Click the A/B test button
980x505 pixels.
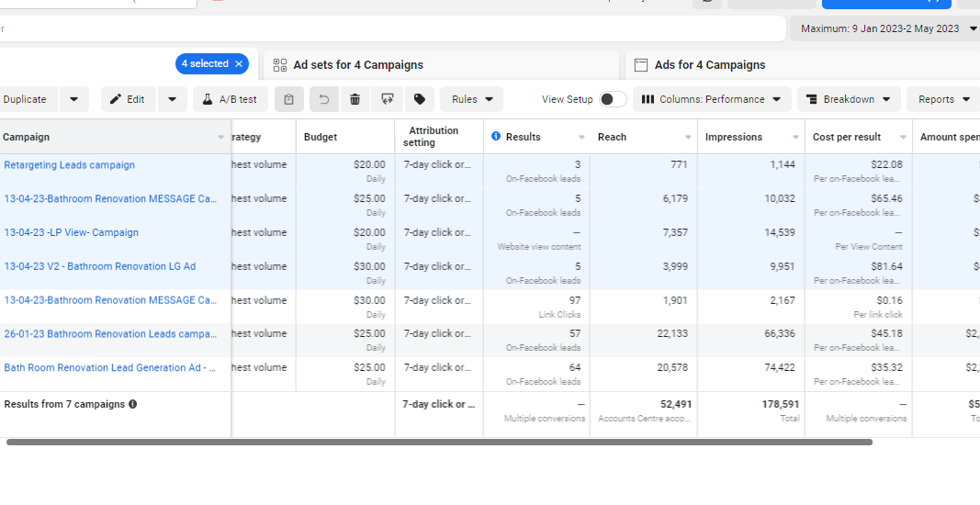[230, 99]
